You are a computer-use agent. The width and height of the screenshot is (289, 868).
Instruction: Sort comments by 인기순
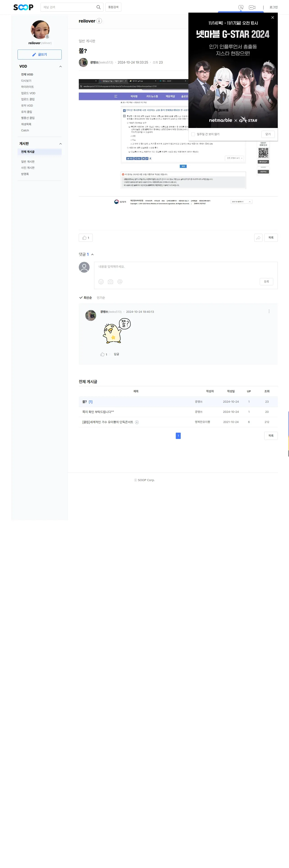pyautogui.click(x=101, y=297)
